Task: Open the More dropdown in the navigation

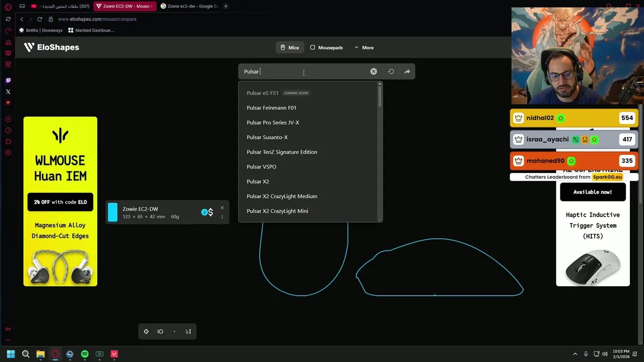Action: coord(364,47)
